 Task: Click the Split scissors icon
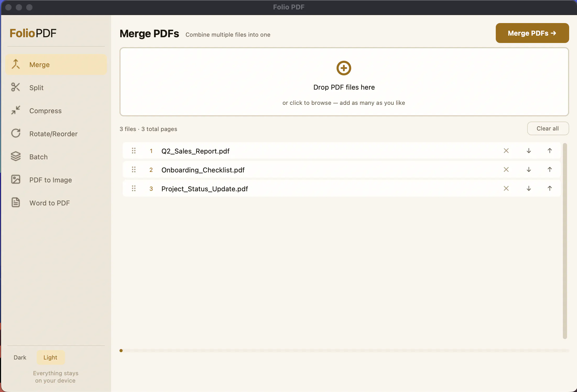16,87
